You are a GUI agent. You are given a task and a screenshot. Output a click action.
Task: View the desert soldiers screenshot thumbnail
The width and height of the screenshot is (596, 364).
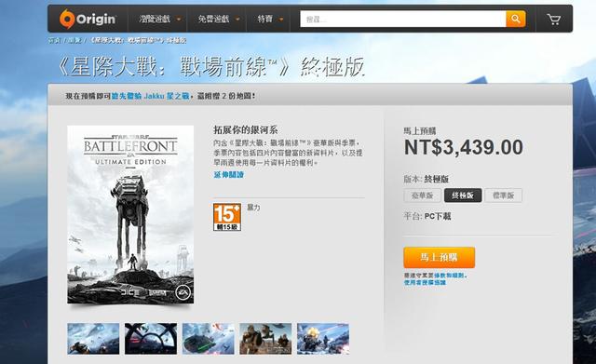click(265, 339)
